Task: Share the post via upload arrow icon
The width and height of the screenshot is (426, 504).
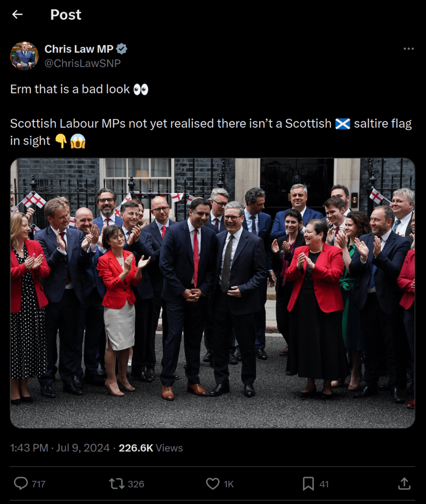Action: coord(404,484)
